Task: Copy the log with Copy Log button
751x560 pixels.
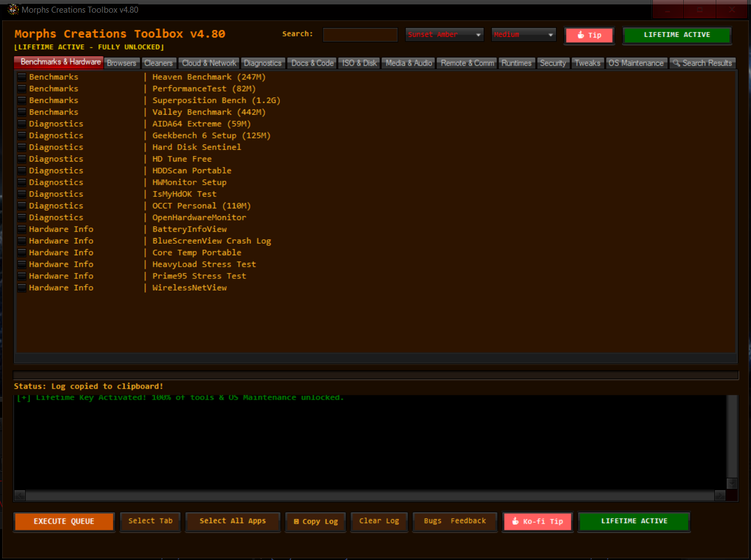Action: click(x=316, y=521)
